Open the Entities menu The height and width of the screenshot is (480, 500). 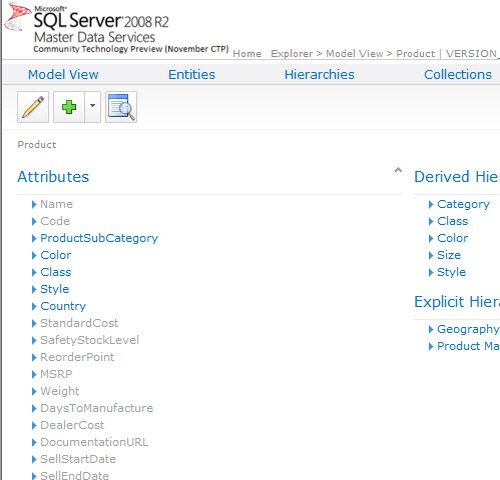(x=192, y=74)
